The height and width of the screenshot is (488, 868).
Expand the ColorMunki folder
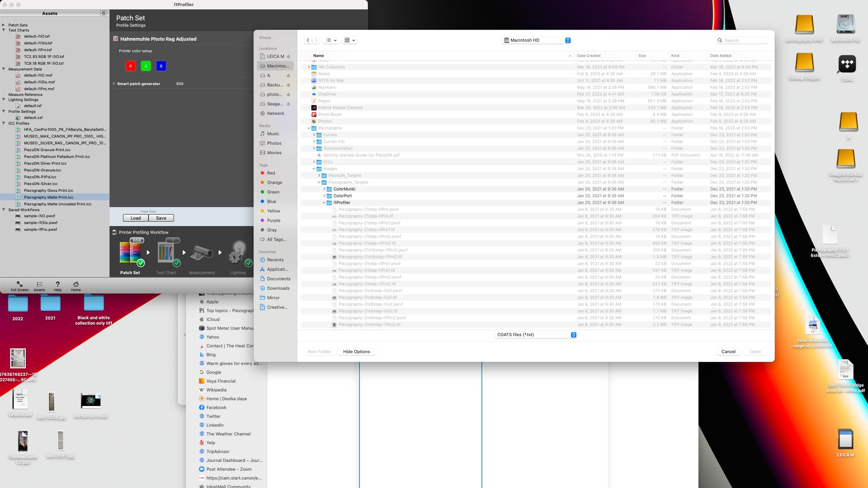tap(324, 189)
